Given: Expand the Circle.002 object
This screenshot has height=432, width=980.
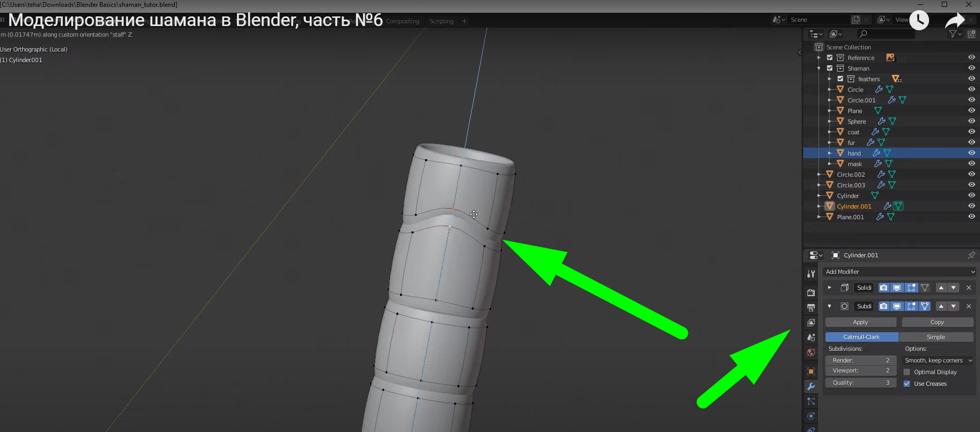Looking at the screenshot, I should tap(819, 174).
